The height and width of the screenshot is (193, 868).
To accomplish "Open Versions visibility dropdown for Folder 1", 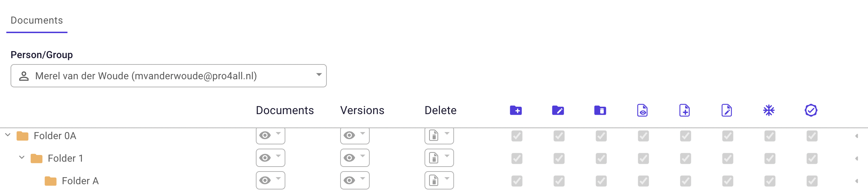I will [355, 158].
